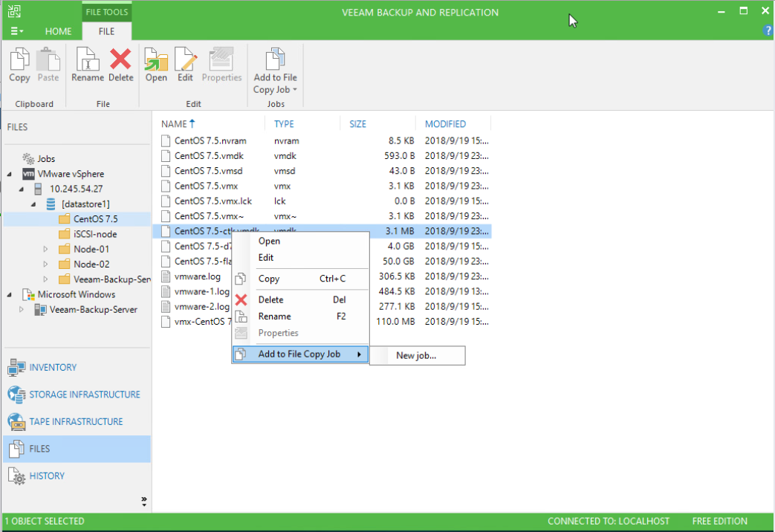The width and height of the screenshot is (775, 532).
Task: Choose Copy in the context menu
Action: point(300,279)
